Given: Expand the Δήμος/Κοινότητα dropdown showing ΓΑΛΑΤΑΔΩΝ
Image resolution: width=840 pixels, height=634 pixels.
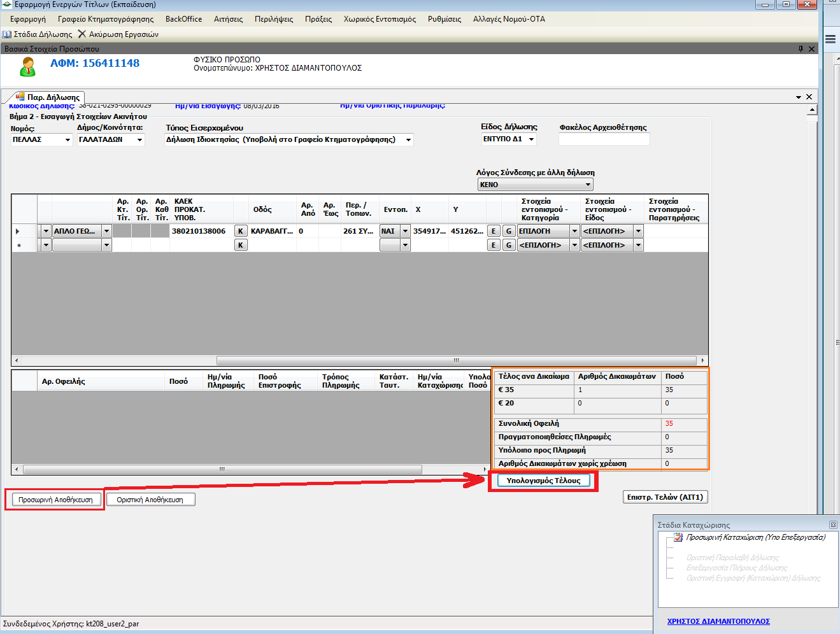Looking at the screenshot, I should (x=139, y=139).
